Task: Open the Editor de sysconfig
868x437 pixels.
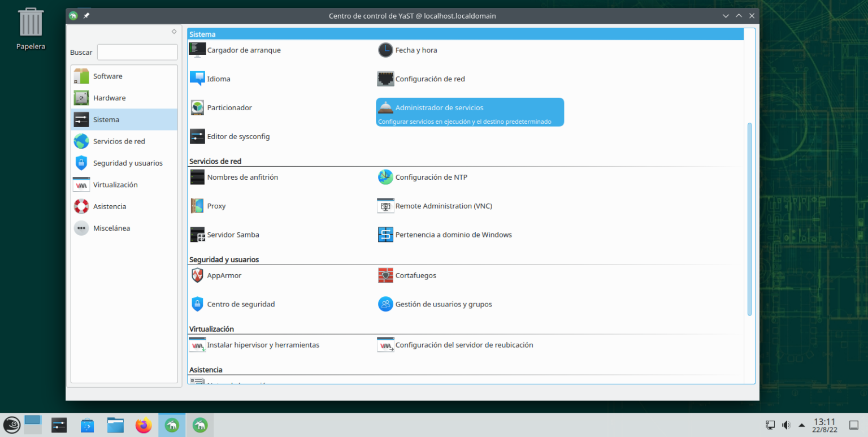Action: tap(238, 136)
